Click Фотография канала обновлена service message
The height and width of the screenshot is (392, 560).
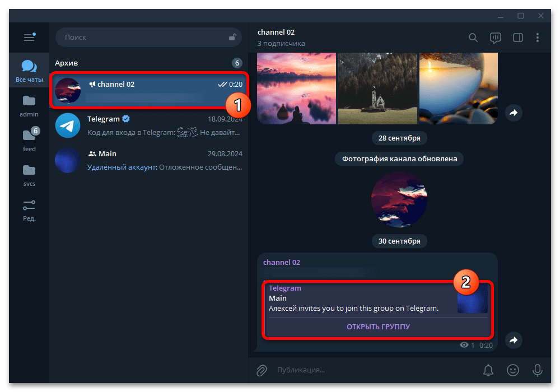point(399,159)
